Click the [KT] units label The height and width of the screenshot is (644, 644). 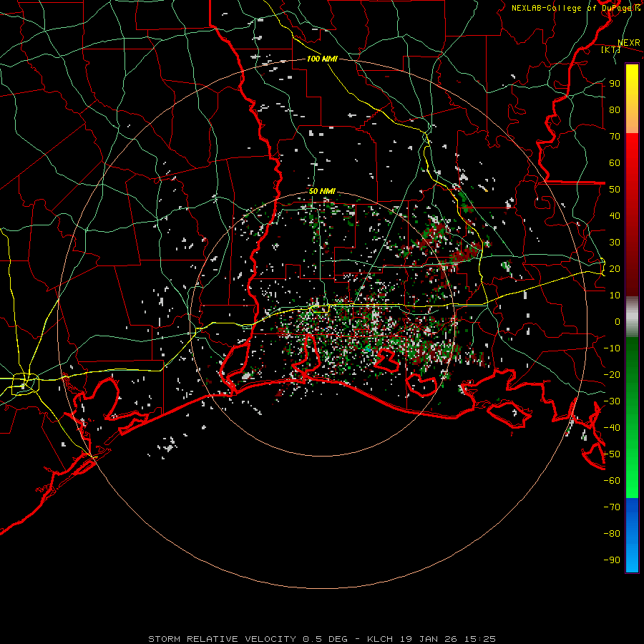click(610, 49)
